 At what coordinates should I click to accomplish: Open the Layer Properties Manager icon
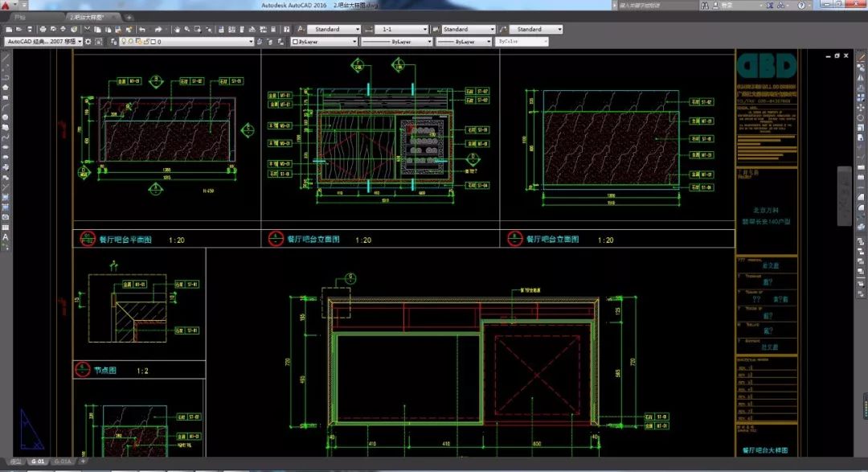(x=114, y=41)
